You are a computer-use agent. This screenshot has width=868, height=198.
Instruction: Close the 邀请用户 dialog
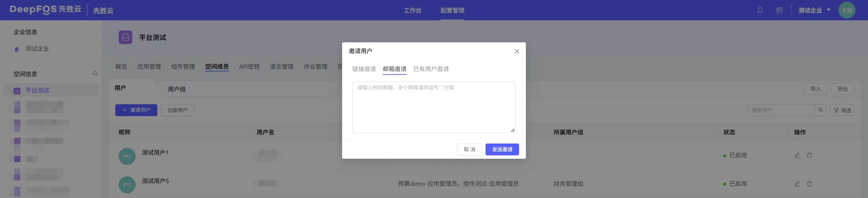click(517, 51)
